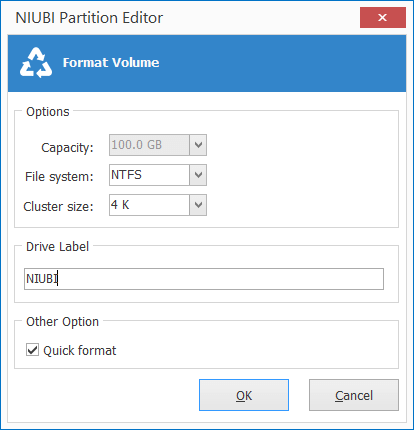Click the Other Option group title
414x430 pixels.
pyautogui.click(x=63, y=322)
